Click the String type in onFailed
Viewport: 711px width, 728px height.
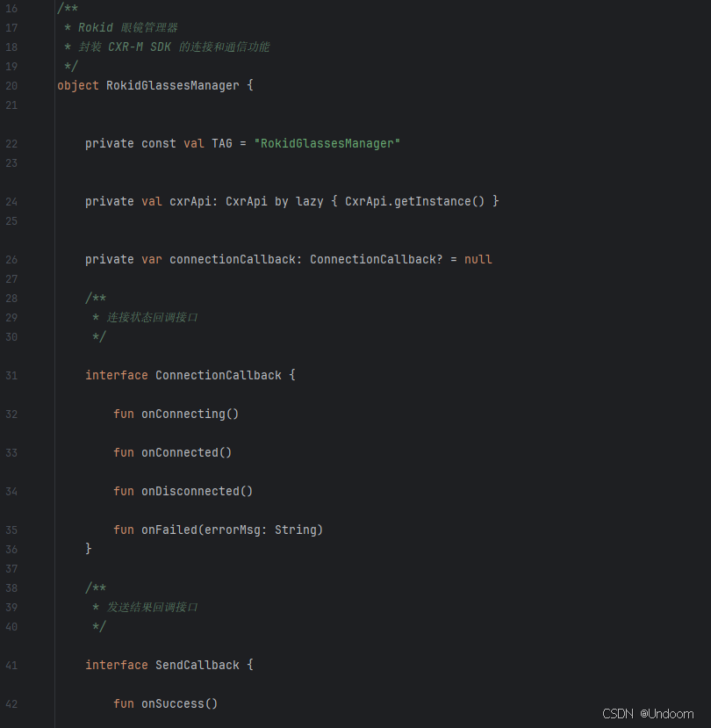point(295,530)
